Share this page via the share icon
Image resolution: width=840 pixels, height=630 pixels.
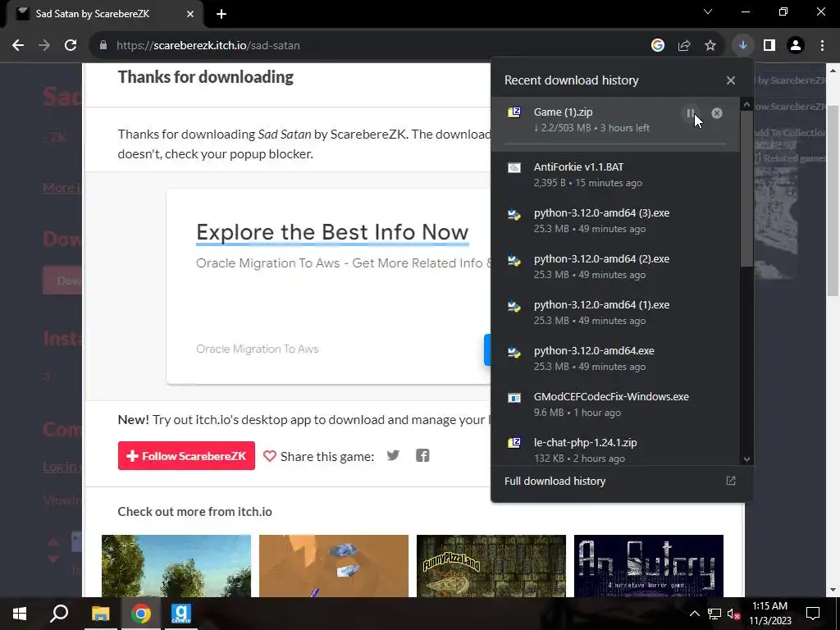(x=684, y=46)
